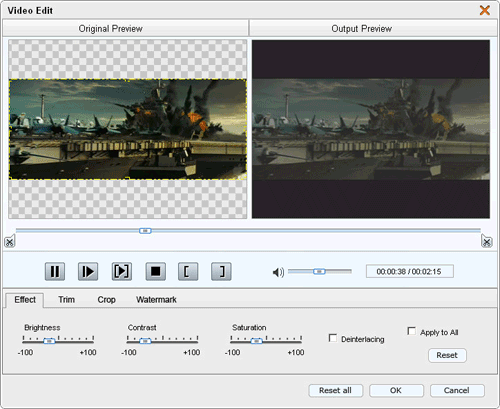Mute audio via the speaker icon

(x=278, y=272)
